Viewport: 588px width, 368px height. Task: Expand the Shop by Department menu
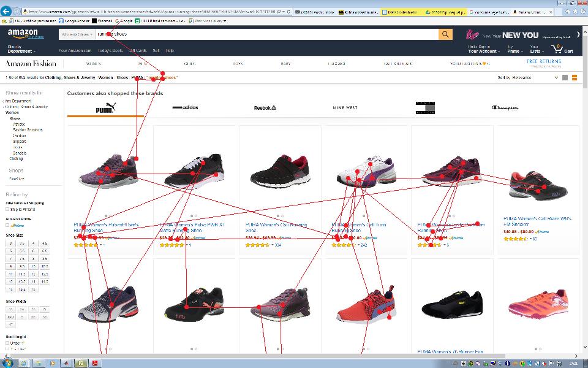click(x=21, y=49)
